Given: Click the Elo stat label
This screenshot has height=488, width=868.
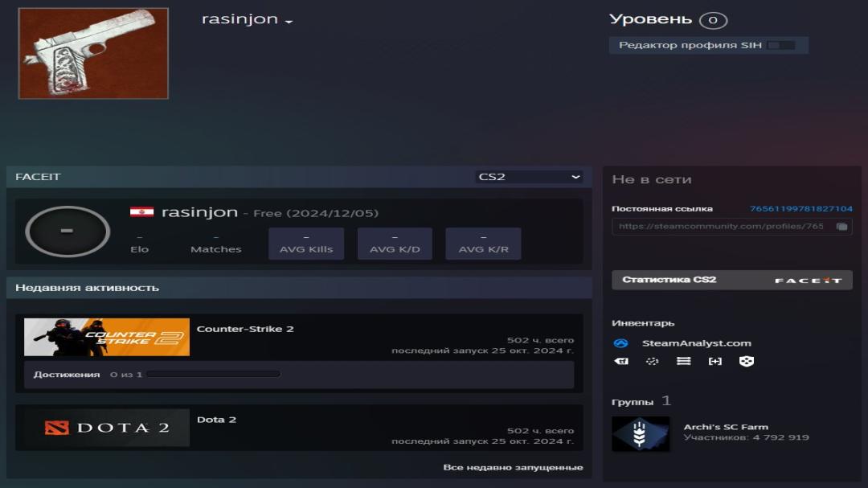Looking at the screenshot, I should click(x=140, y=249).
